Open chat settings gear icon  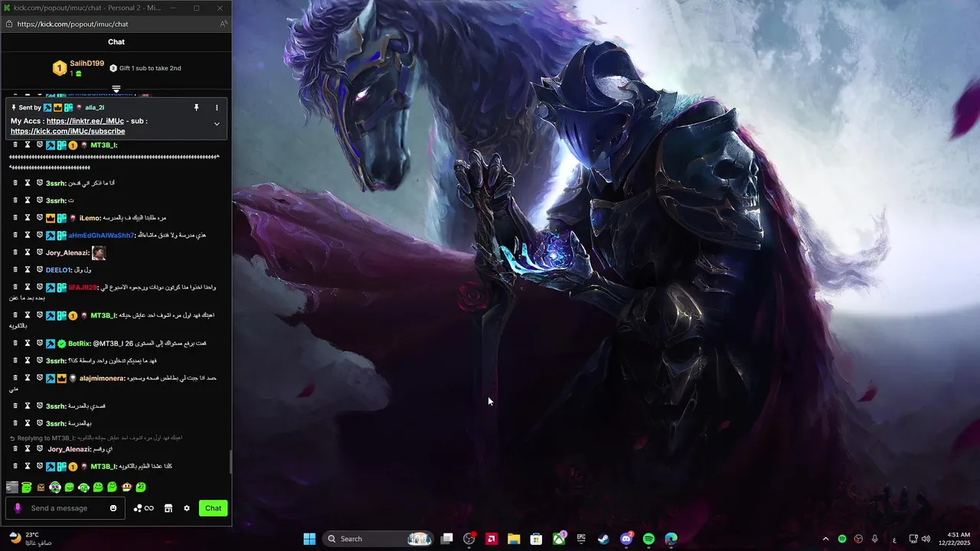[x=186, y=508]
